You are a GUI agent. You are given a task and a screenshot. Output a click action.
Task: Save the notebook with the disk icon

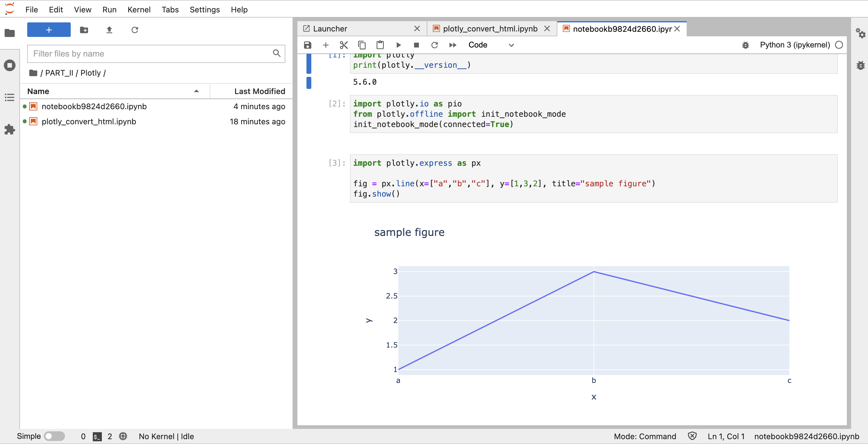(307, 45)
